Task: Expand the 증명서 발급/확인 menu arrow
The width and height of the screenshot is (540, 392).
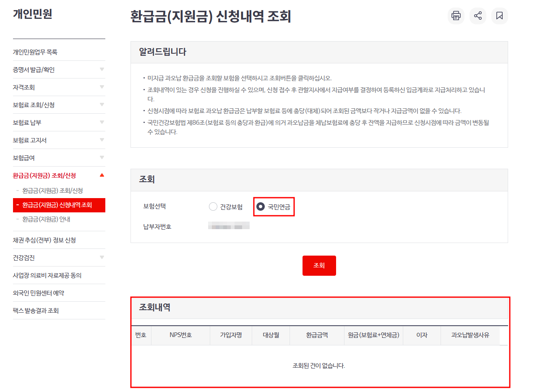Action: 102,70
